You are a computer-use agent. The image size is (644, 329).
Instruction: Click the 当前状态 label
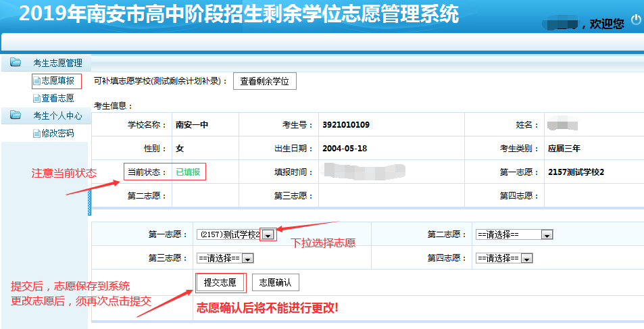(x=147, y=172)
